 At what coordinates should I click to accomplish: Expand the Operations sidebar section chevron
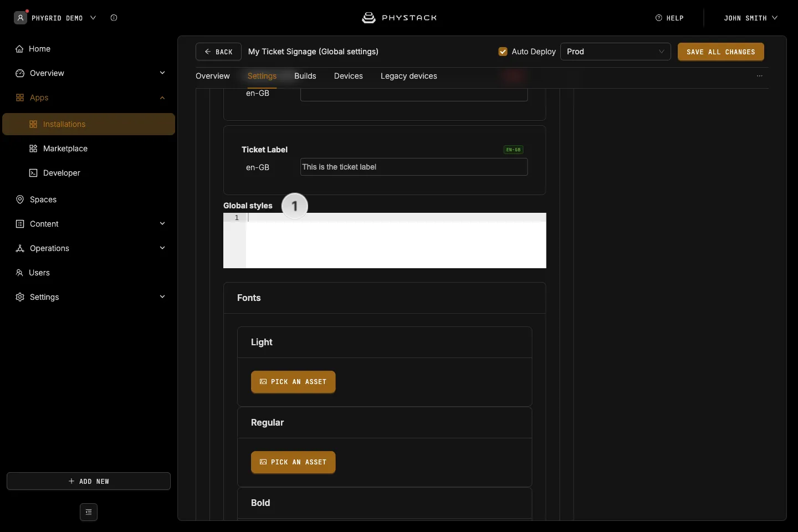click(x=162, y=248)
